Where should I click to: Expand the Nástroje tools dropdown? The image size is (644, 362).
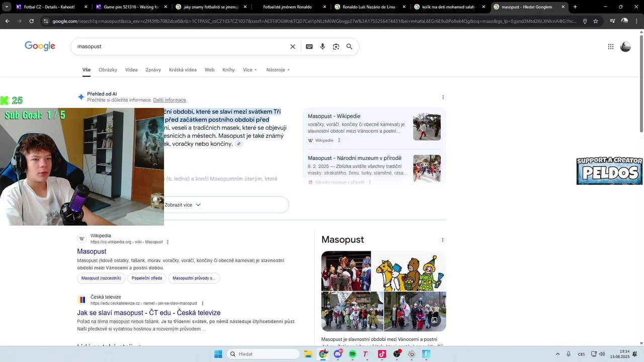[278, 70]
